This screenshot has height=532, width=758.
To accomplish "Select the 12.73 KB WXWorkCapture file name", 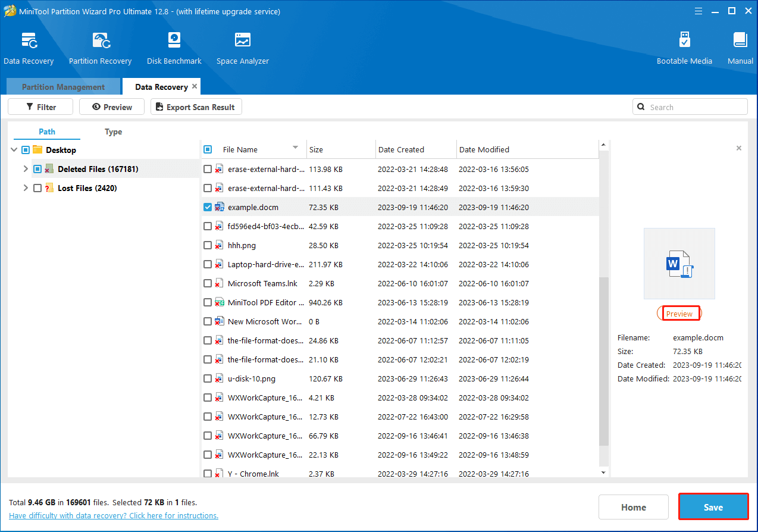I will [265, 417].
